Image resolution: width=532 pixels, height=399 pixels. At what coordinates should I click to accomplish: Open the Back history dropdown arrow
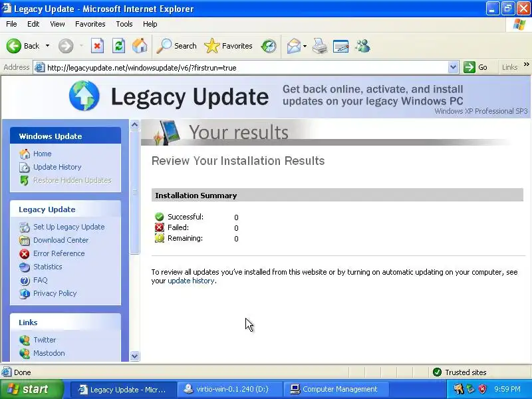(x=47, y=46)
